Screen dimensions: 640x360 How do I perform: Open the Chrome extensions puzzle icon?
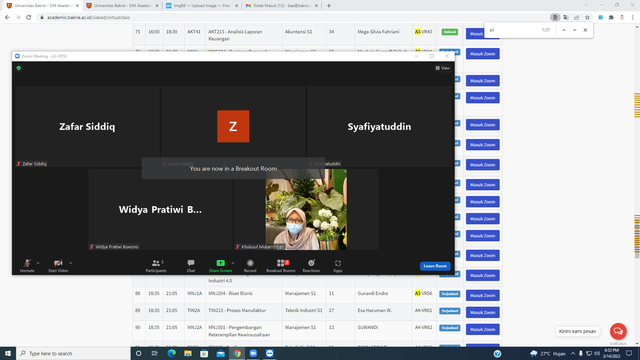(x=611, y=18)
